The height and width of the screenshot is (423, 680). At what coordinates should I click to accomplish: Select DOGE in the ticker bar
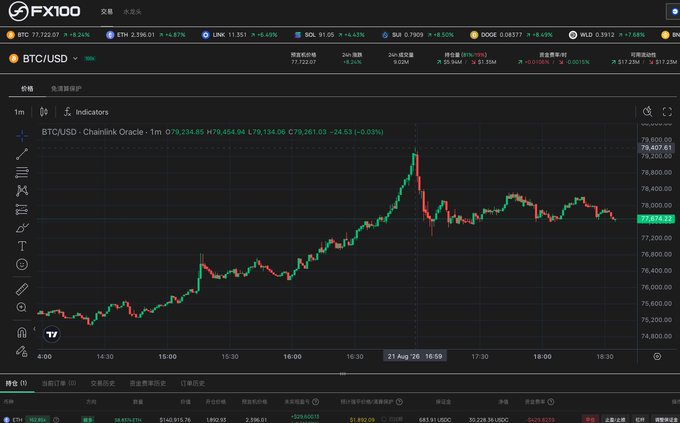(x=511, y=35)
